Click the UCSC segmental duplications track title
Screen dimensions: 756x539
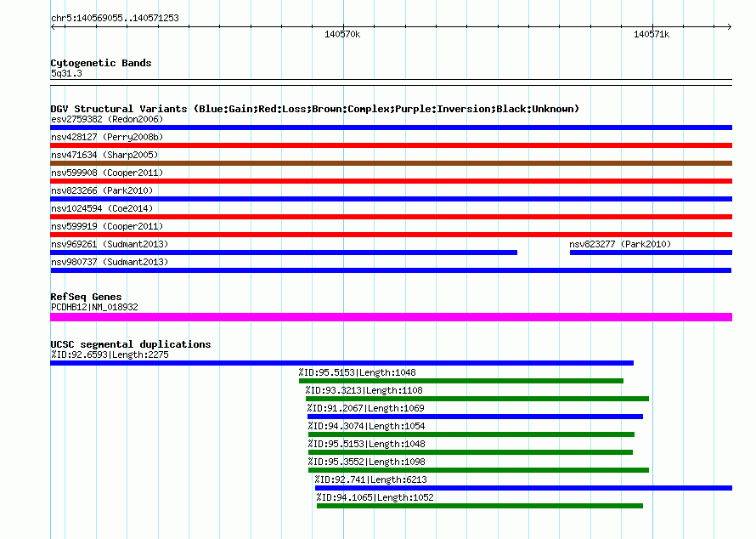point(131,344)
